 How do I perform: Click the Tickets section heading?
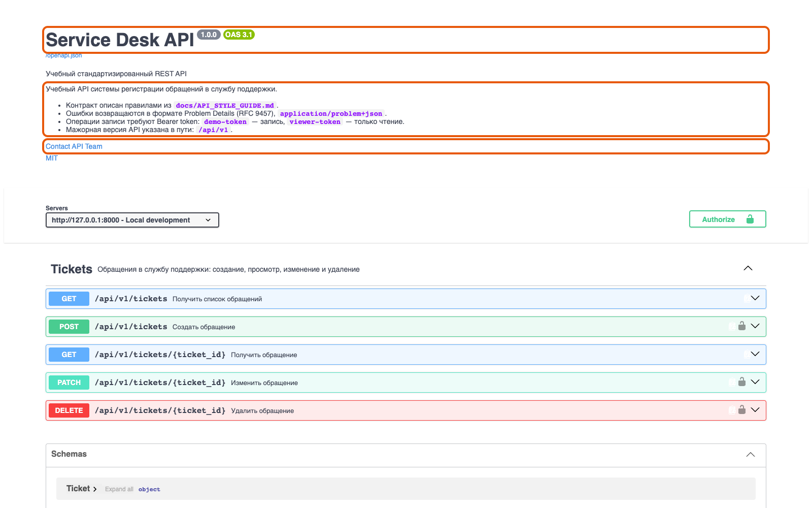coord(72,269)
